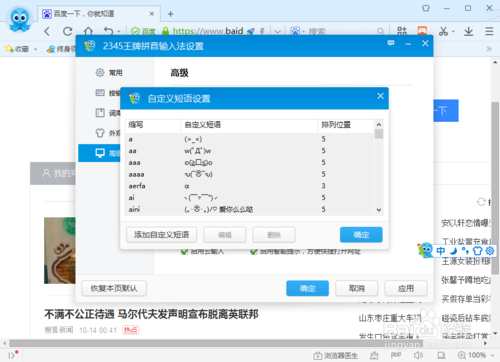Open a new browser tab with plus
This screenshot has width=500, height=362.
170,14
